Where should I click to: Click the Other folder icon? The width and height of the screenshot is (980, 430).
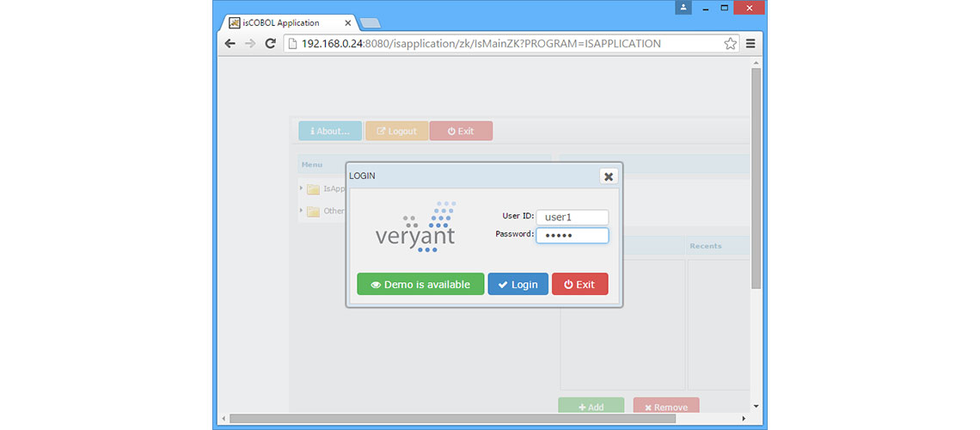tap(313, 212)
